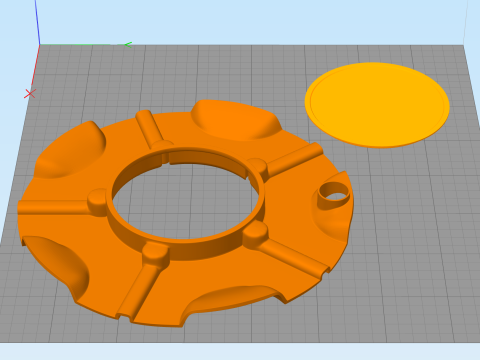Select the yellow flat disc model
Screen dimensions: 480x360
point(377,105)
